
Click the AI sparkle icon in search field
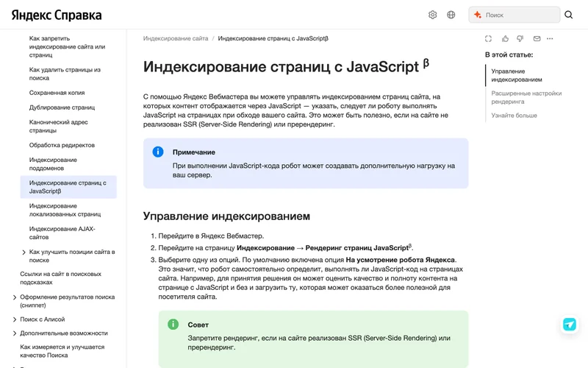(477, 15)
